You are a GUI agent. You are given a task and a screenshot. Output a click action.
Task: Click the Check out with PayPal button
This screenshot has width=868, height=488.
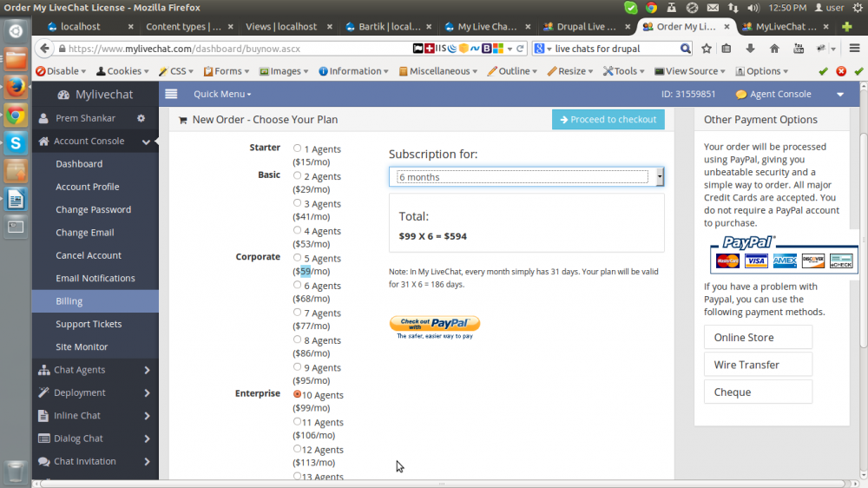[x=434, y=325]
